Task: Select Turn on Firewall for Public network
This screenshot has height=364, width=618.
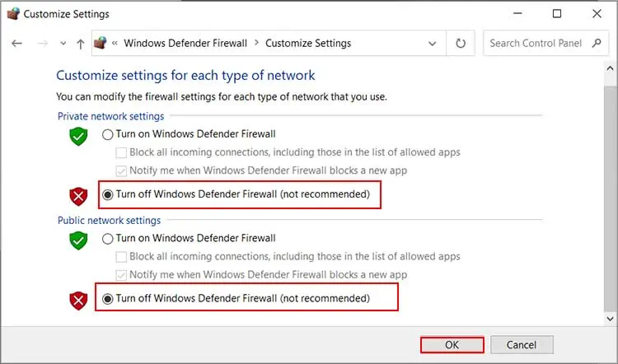Action: (108, 238)
